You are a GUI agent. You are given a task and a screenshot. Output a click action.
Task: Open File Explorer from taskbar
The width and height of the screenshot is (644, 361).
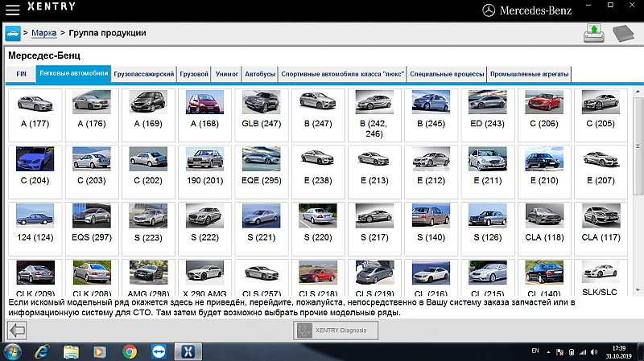pyautogui.click(x=71, y=352)
